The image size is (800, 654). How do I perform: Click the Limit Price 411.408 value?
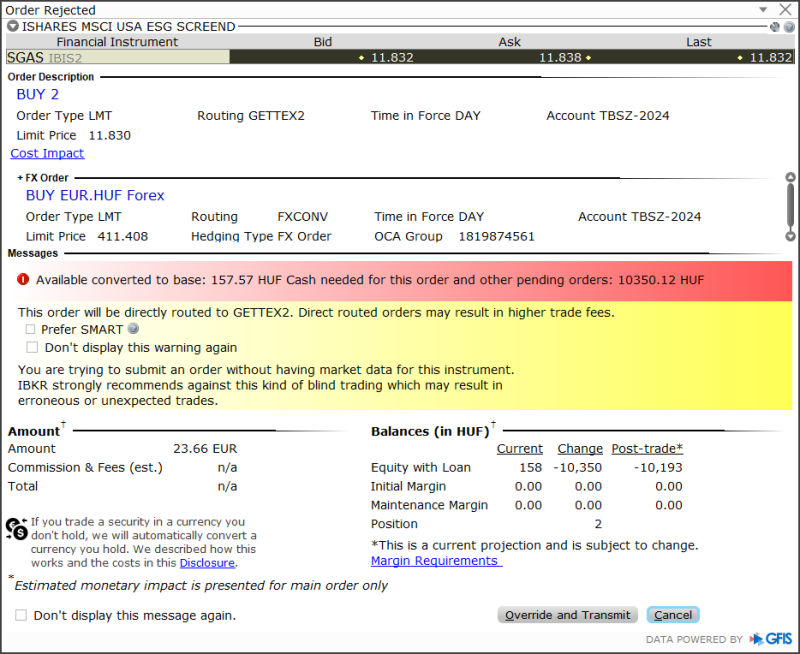pyautogui.click(x=122, y=236)
